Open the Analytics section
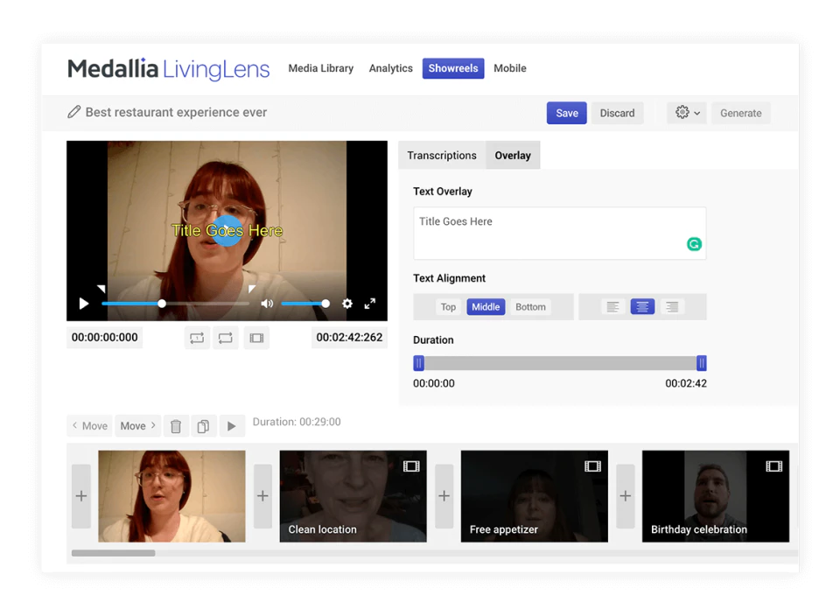 point(390,68)
